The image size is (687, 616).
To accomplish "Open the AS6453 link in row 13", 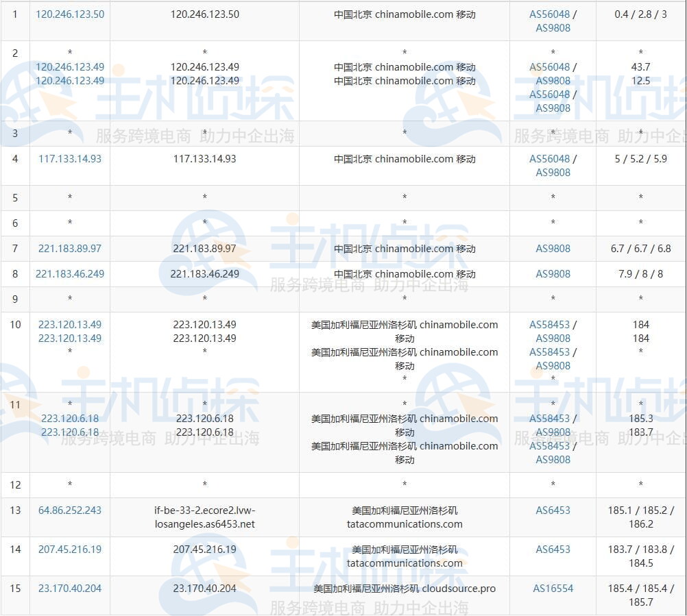I will [552, 510].
